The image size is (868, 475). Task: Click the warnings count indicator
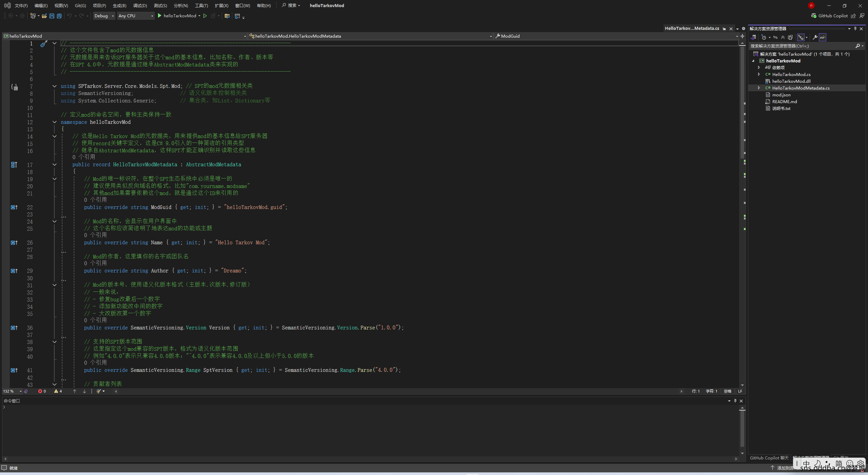point(58,391)
